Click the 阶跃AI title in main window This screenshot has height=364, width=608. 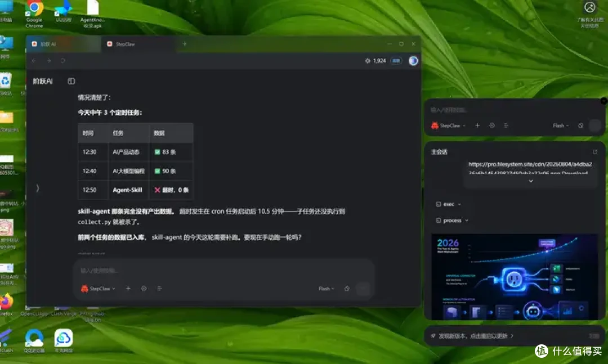[x=43, y=81]
